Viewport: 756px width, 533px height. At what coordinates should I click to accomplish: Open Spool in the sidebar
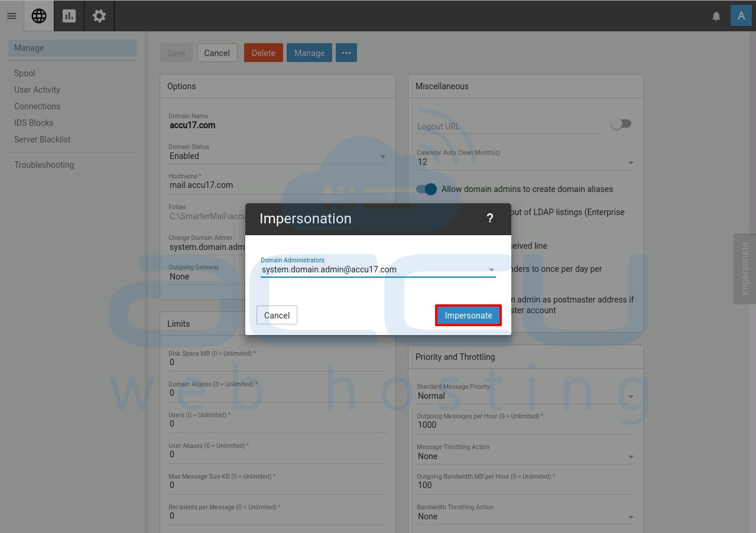click(x=25, y=73)
